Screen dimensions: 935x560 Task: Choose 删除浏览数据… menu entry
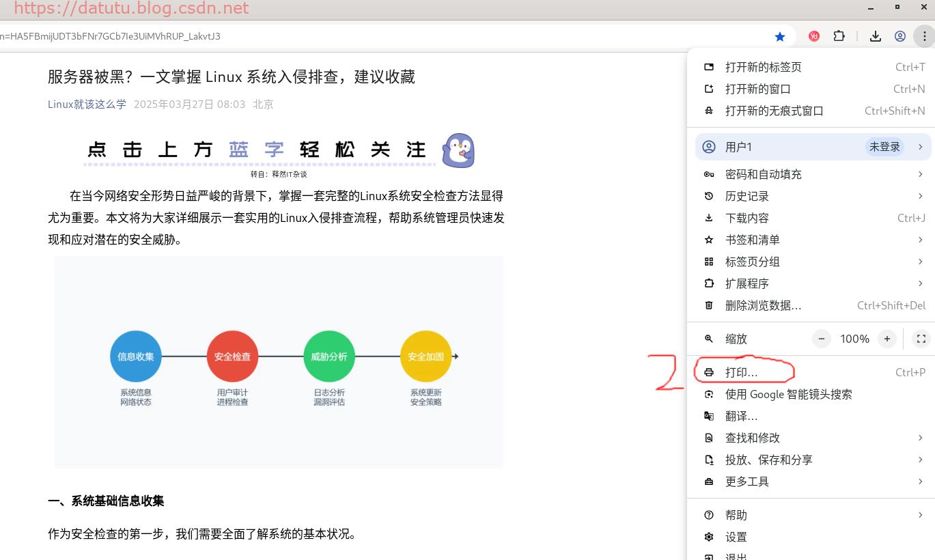tap(813, 305)
